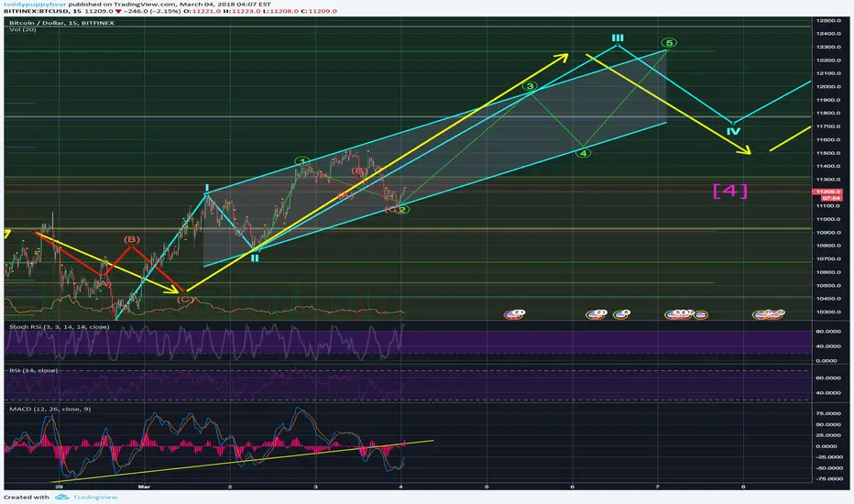
Task: Select the Bitcoin / Dollar, 15, BITFINEX chart title
Action: pyautogui.click(x=61, y=23)
